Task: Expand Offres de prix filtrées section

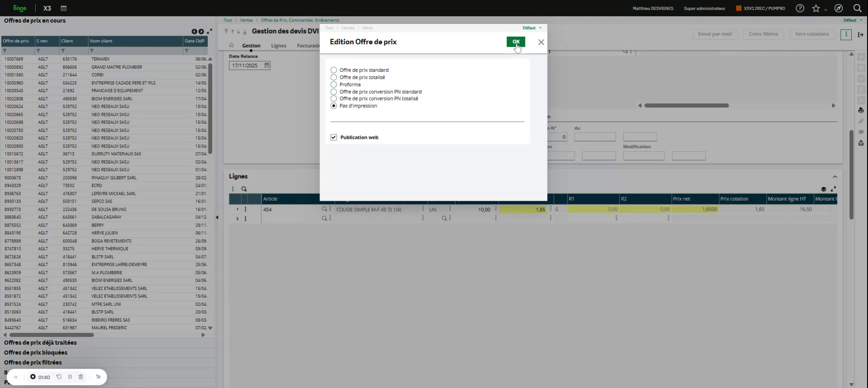Action: point(33,363)
